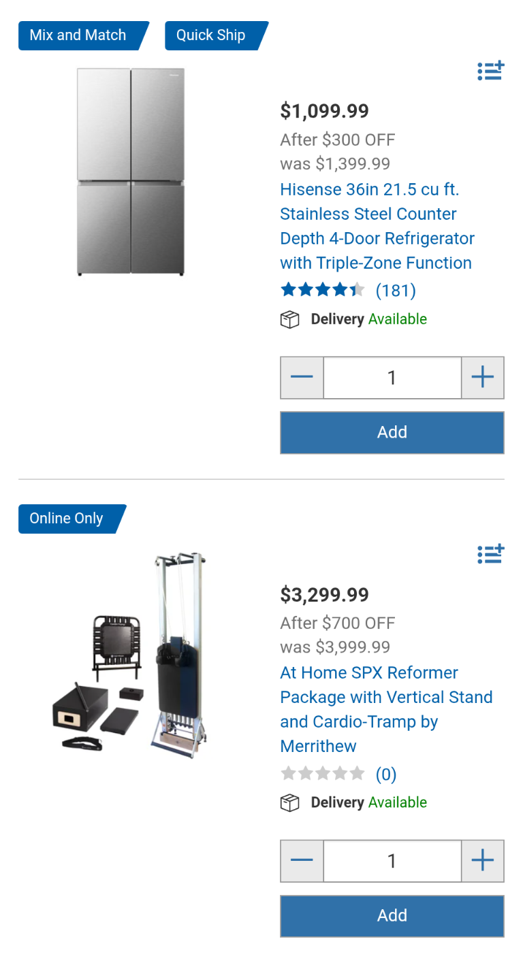This screenshot has height=980, width=523.
Task: Add the Hisense refrigerator to a list
Action: (x=490, y=71)
